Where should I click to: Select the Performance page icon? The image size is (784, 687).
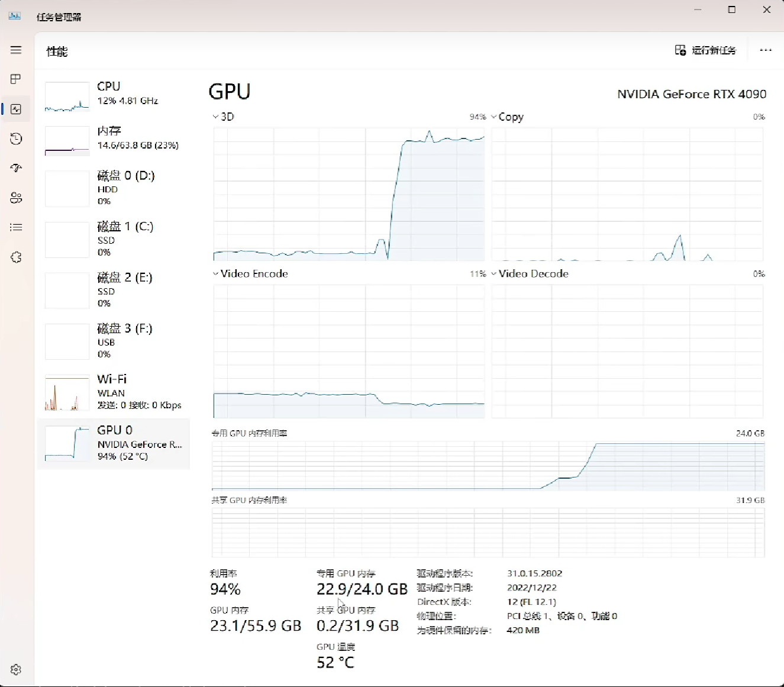pyautogui.click(x=16, y=109)
